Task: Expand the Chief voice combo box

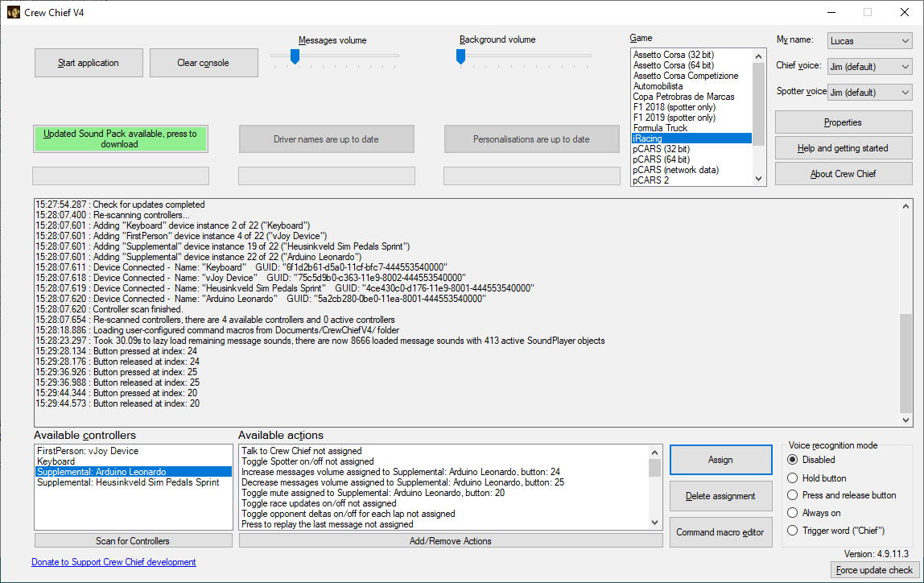Action: [x=870, y=67]
